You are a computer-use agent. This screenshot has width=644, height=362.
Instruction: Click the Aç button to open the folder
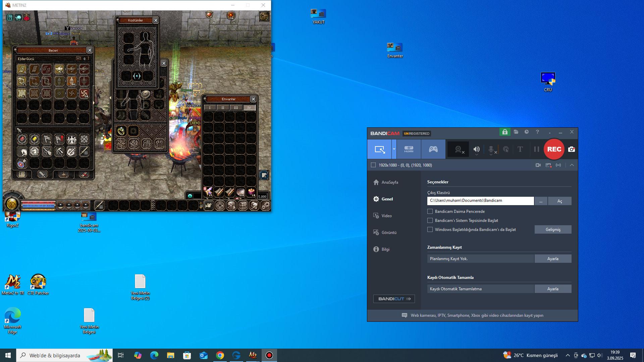559,201
